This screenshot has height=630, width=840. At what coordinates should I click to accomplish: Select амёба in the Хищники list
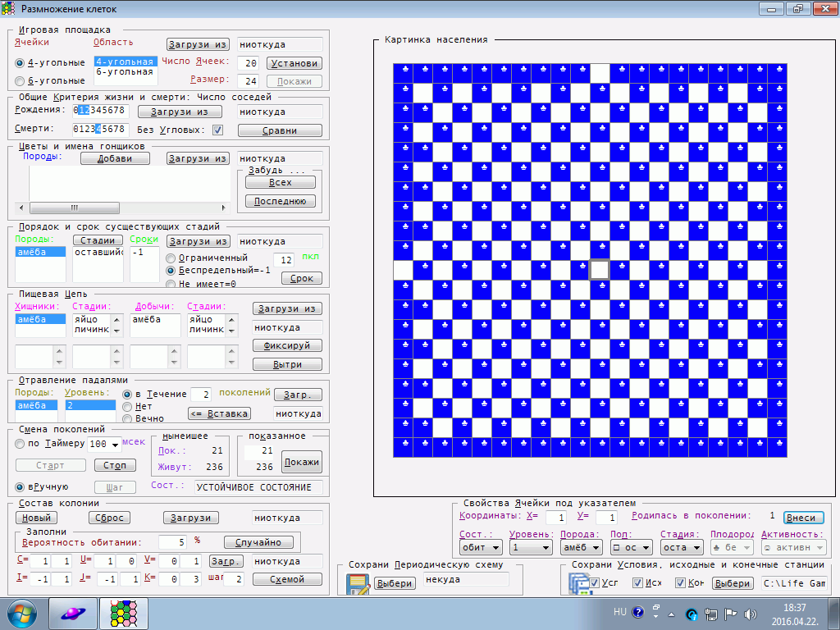click(x=40, y=320)
